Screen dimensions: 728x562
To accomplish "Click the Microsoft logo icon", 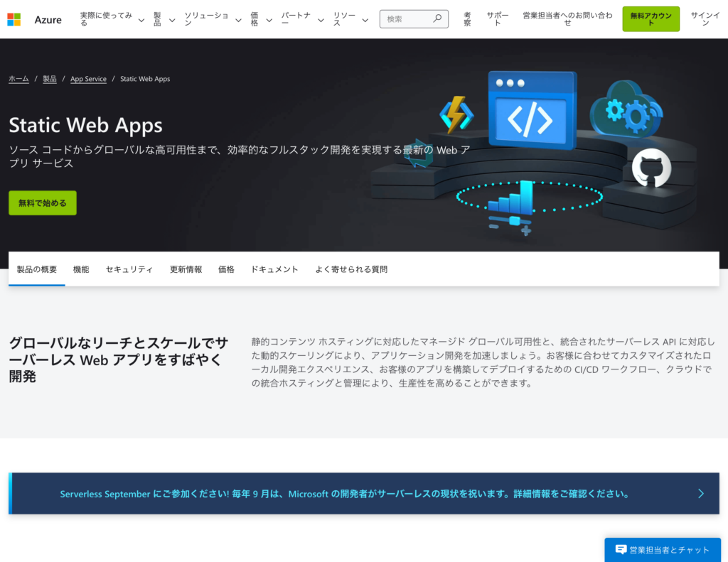I will click(x=14, y=19).
